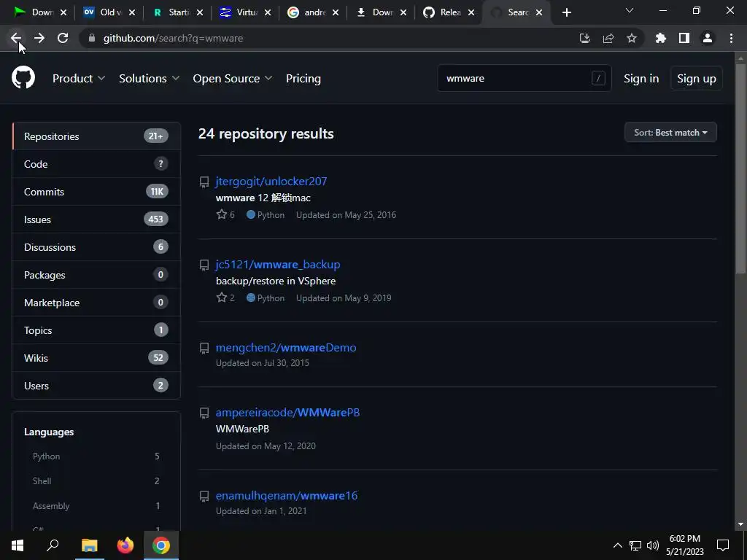The height and width of the screenshot is (560, 747).
Task: Click the share page icon
Action: click(608, 38)
